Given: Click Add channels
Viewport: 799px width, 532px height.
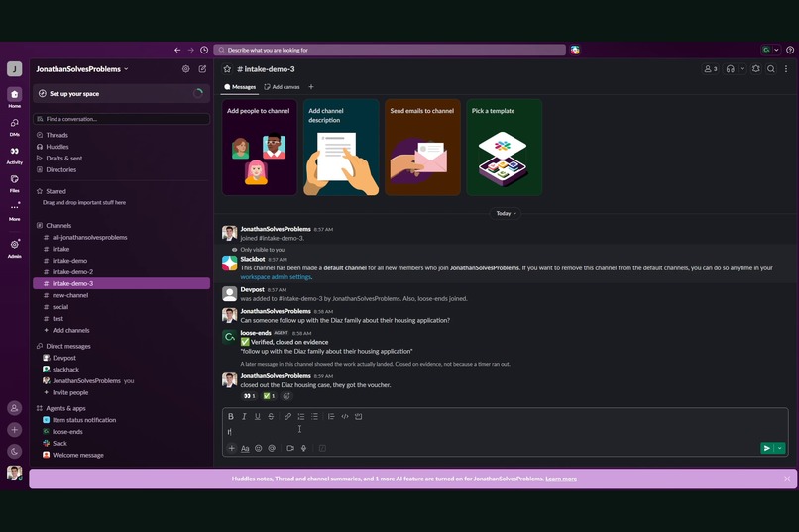Looking at the screenshot, I should pyautogui.click(x=121, y=331).
